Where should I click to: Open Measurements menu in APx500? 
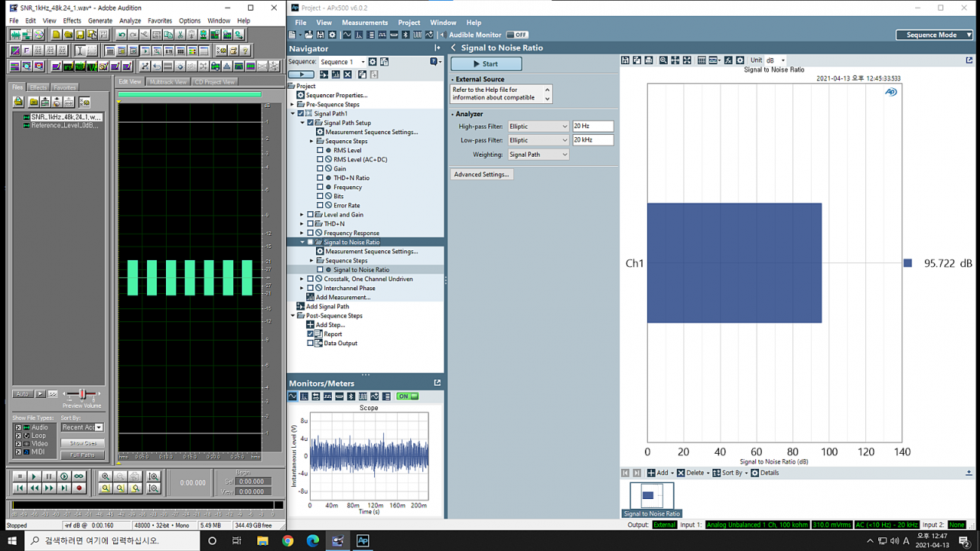pos(364,23)
